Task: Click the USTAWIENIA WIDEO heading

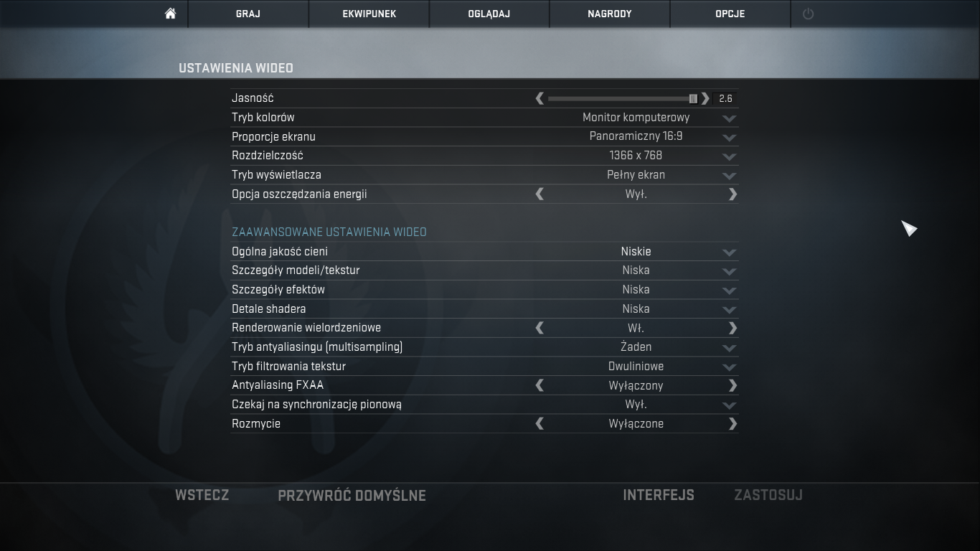Action: (236, 68)
